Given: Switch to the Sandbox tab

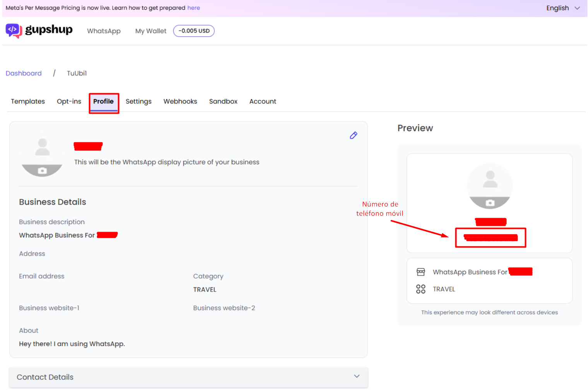Looking at the screenshot, I should [223, 101].
